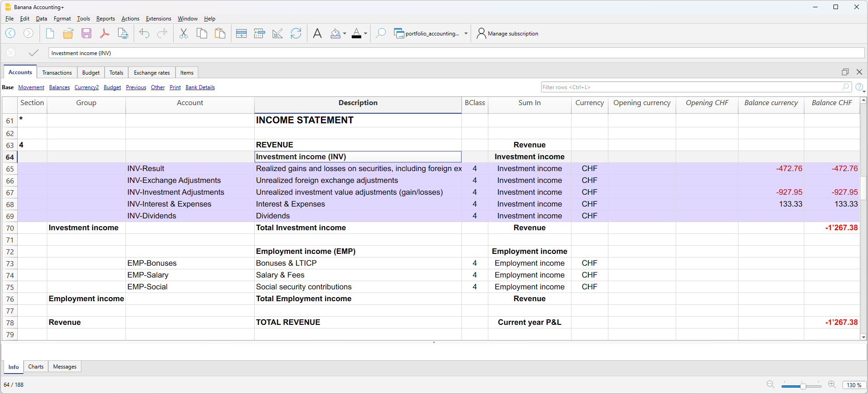Select the TOTAL REVENUE description cell
Viewport: 868px width, 394px height.
point(358,322)
